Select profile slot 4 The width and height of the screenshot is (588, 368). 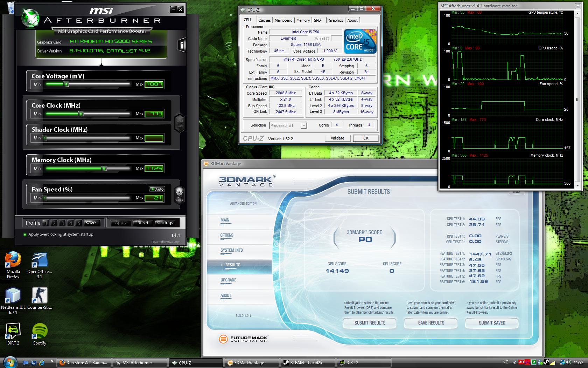pyautogui.click(x=71, y=223)
